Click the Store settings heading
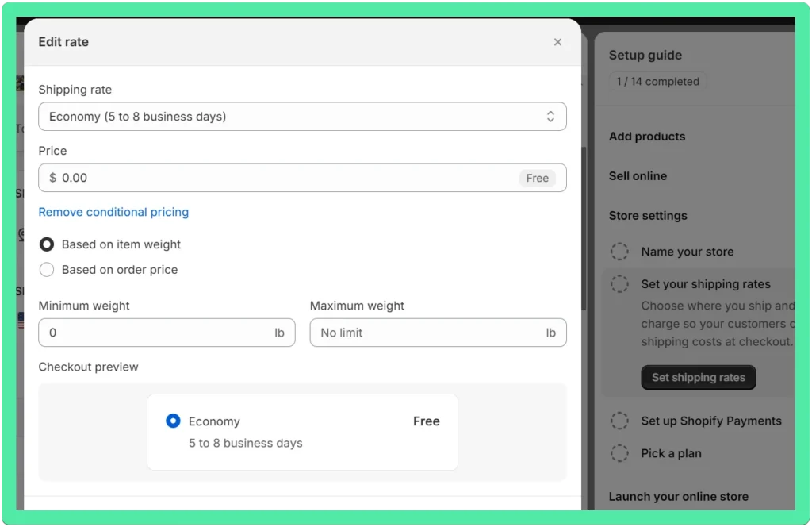Screen dimensions: 812x527 (x=648, y=216)
